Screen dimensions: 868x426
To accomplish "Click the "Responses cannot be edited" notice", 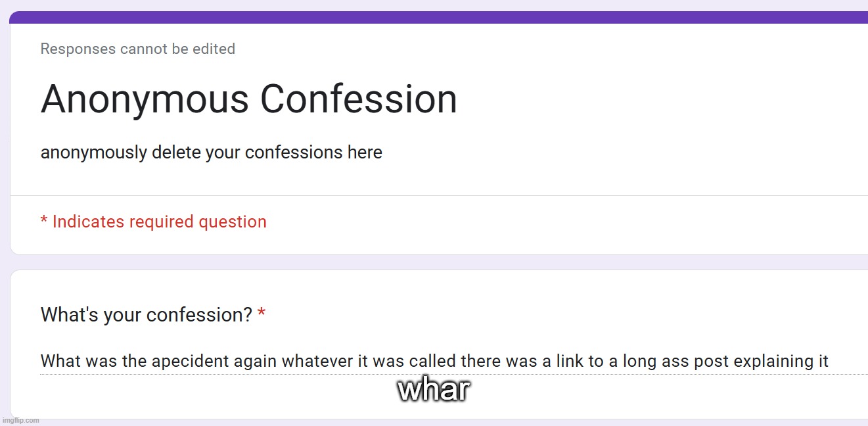I will pos(138,49).
